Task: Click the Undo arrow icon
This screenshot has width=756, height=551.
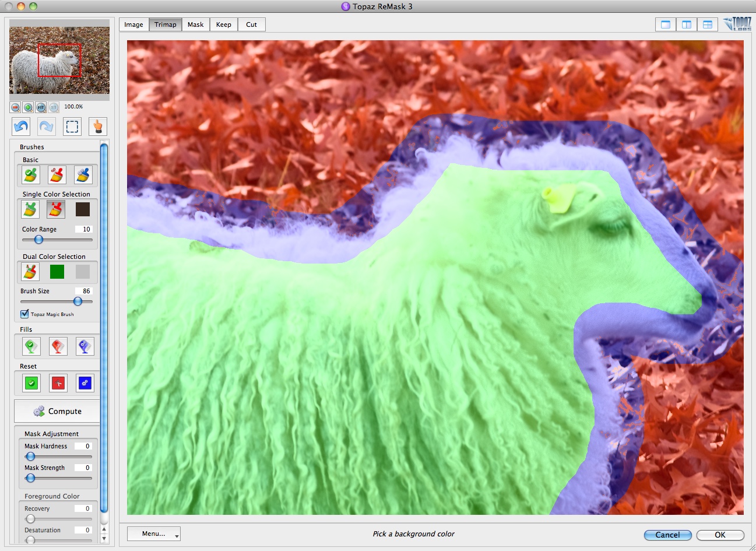Action: click(x=22, y=127)
